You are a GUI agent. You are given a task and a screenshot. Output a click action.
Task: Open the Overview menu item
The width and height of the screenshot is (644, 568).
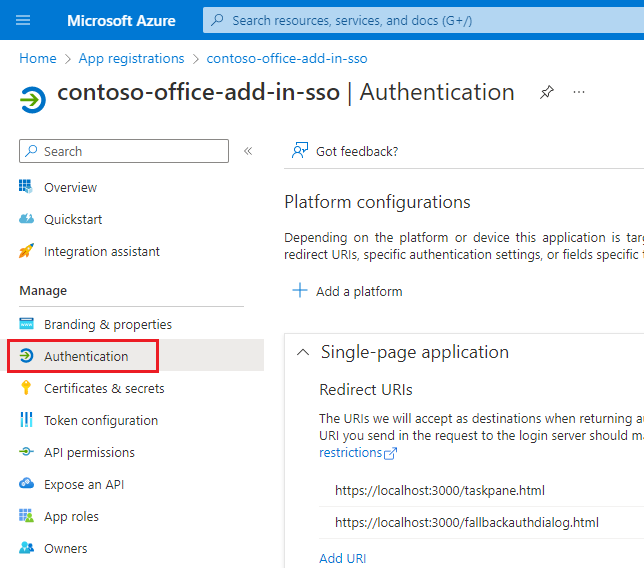pyautogui.click(x=70, y=187)
